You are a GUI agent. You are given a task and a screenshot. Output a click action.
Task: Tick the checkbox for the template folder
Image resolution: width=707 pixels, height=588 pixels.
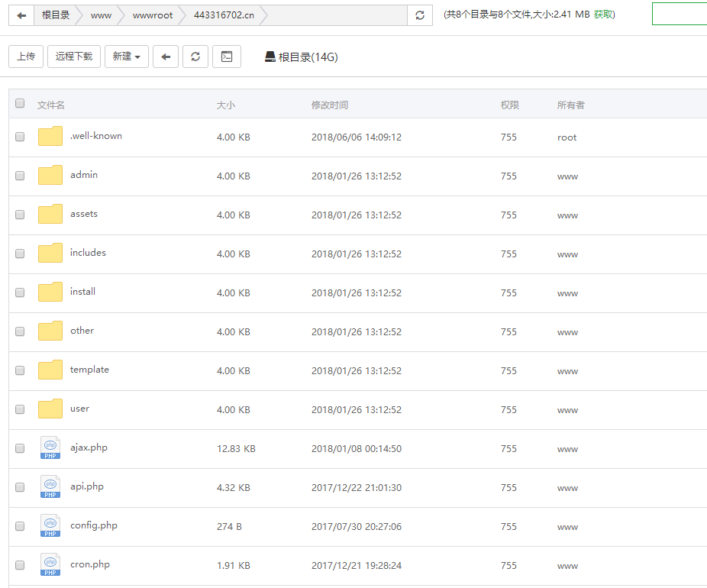click(x=20, y=370)
